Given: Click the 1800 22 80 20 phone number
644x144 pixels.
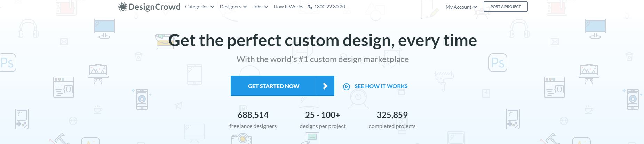Looking at the screenshot, I should point(329,7).
